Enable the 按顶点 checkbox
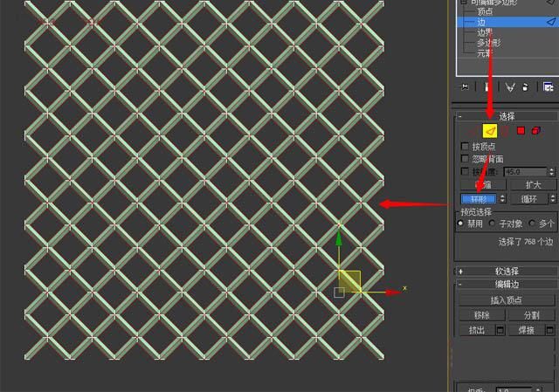559x392 pixels. [465, 146]
